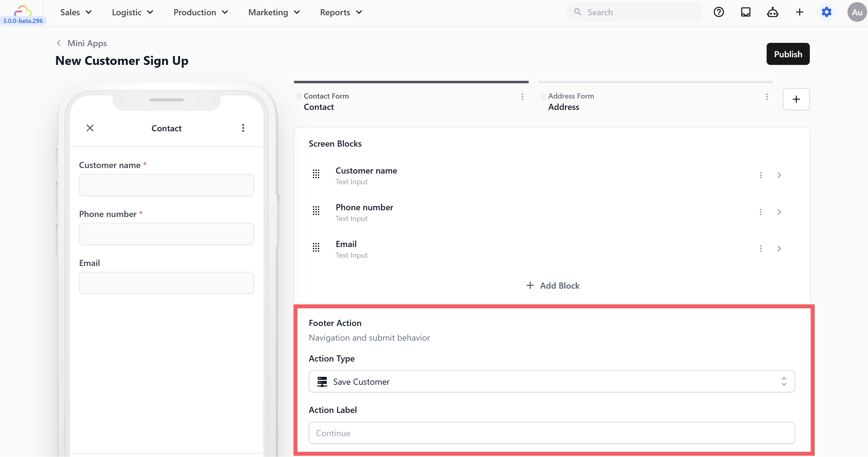Expand the Email block details chevron
Image resolution: width=868 pixels, height=457 pixels.
click(x=779, y=249)
